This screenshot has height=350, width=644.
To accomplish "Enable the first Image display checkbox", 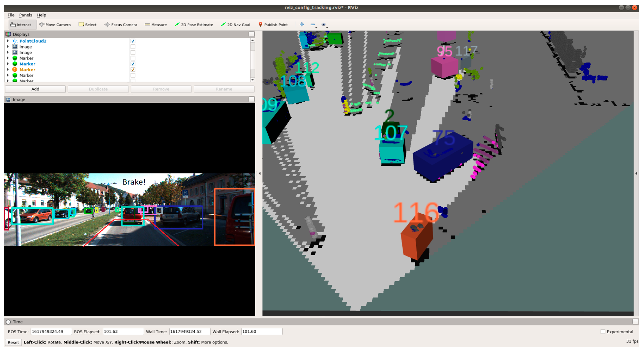I will [x=133, y=47].
